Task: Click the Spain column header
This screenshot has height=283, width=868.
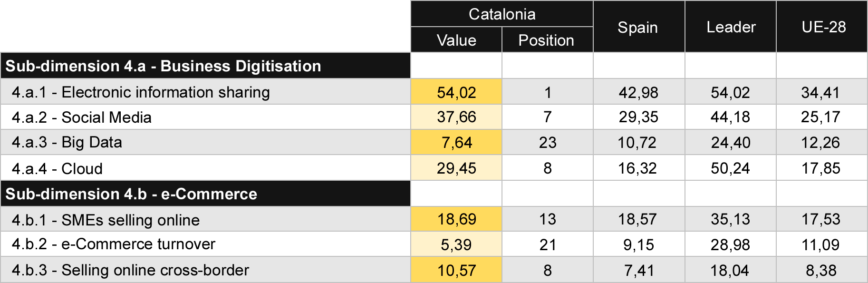Action: click(639, 27)
